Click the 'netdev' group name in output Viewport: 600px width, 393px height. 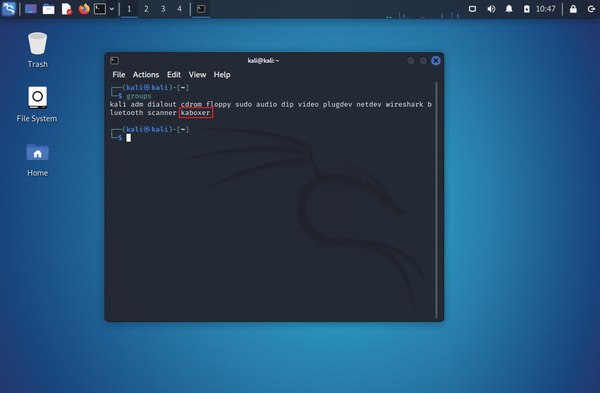point(369,104)
